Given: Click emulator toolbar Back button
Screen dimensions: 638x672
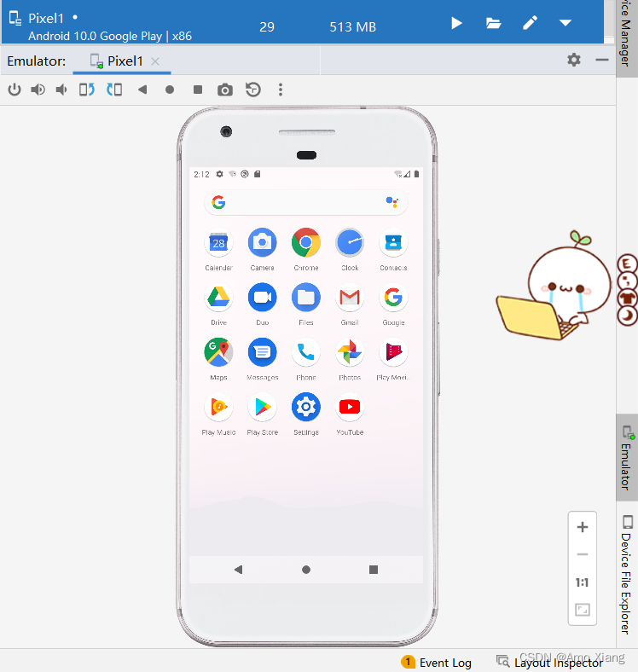Looking at the screenshot, I should (142, 90).
